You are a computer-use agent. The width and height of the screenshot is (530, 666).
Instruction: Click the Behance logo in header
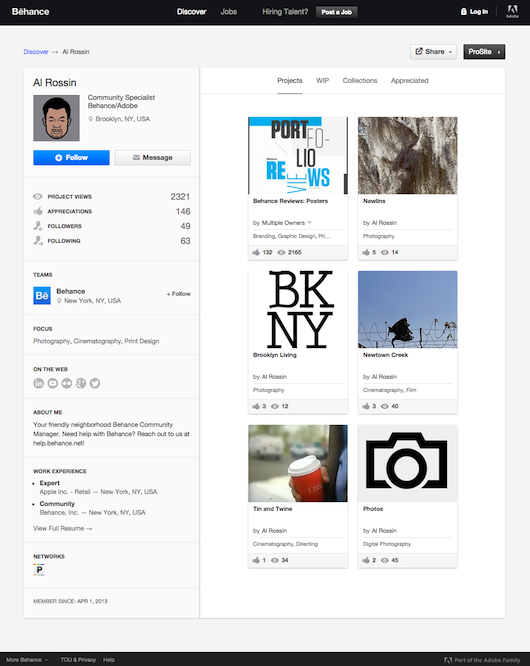(x=31, y=11)
